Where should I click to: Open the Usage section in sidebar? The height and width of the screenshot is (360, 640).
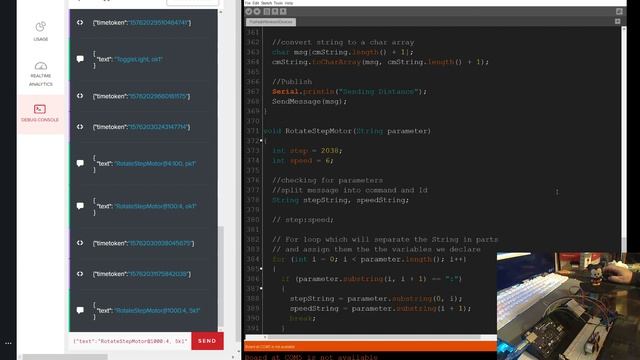40,31
